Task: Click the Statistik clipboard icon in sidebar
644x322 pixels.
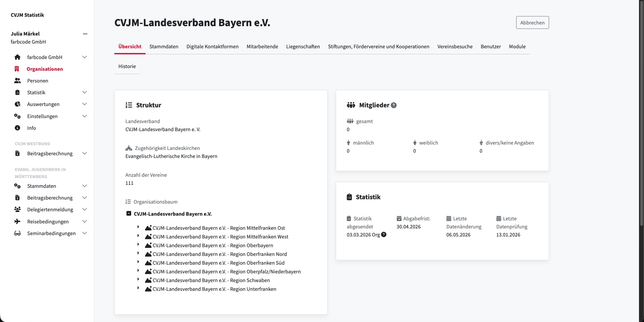Action: click(17, 92)
